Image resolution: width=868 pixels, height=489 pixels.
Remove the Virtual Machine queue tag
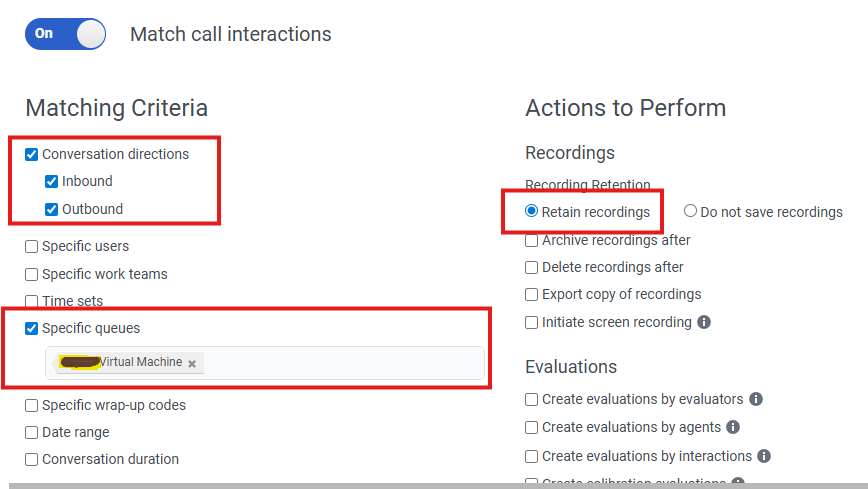click(x=192, y=363)
